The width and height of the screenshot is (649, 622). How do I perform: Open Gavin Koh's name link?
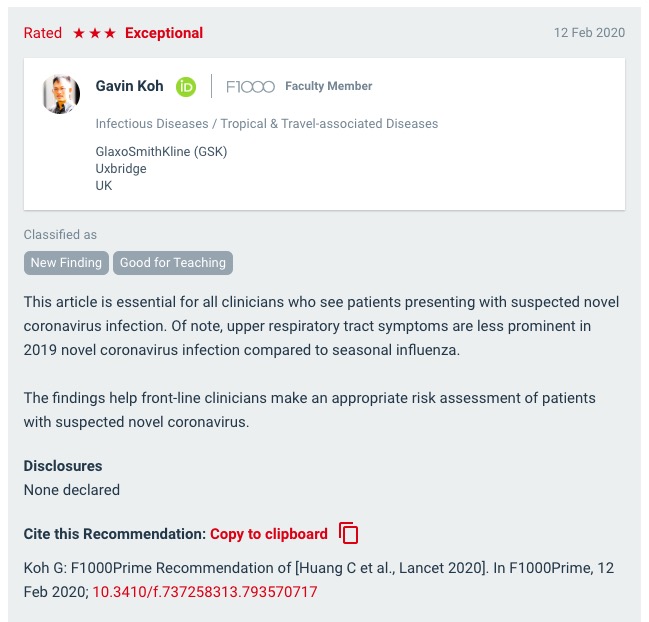point(129,86)
